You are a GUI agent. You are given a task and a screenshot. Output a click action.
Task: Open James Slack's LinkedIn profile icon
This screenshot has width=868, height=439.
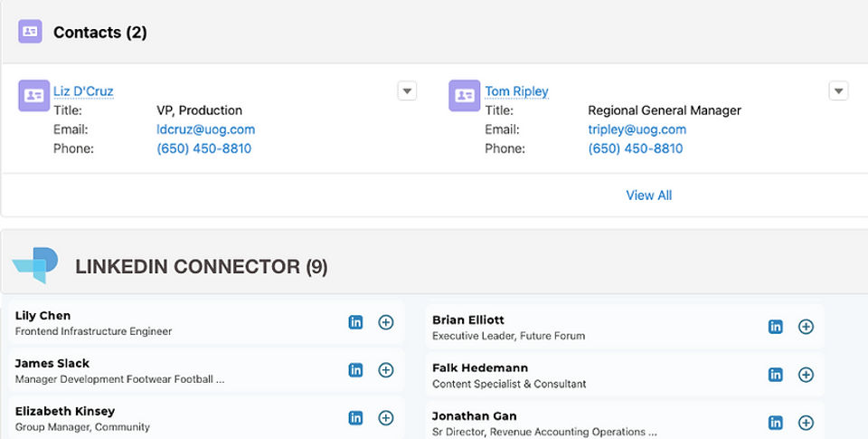355,370
